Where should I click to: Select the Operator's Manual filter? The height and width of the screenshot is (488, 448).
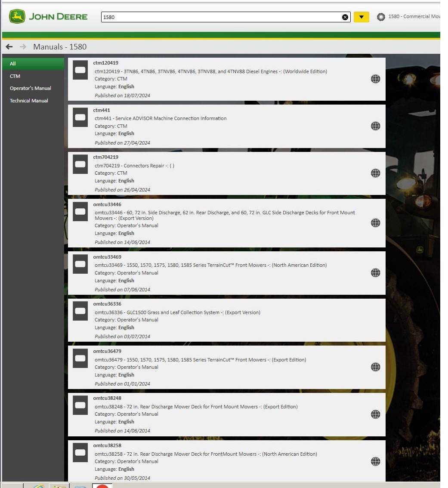tap(33, 88)
